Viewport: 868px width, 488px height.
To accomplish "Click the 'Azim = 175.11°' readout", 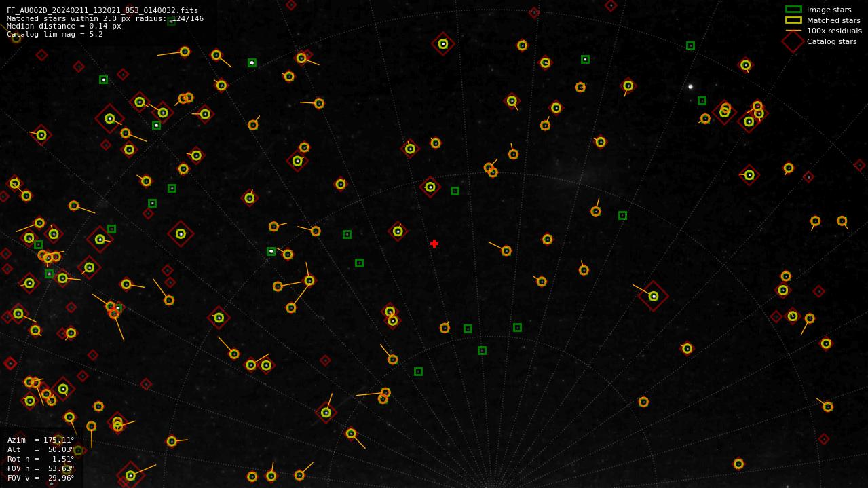I will [x=41, y=440].
